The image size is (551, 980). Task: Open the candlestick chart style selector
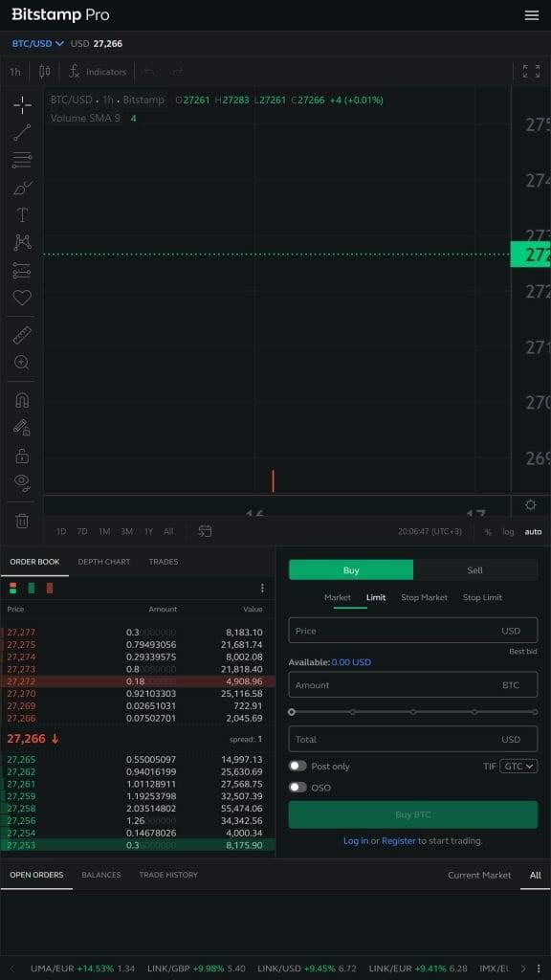click(x=44, y=71)
